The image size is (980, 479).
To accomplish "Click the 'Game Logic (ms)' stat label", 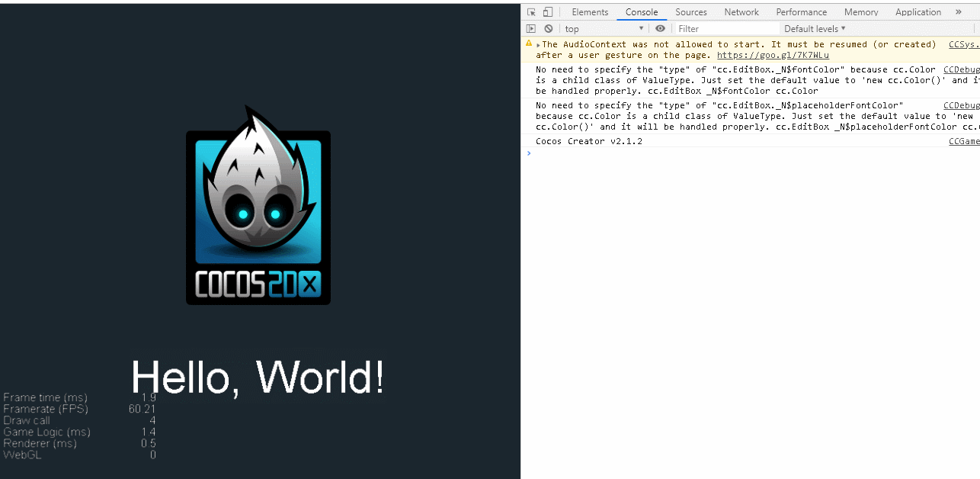I will click(46, 432).
